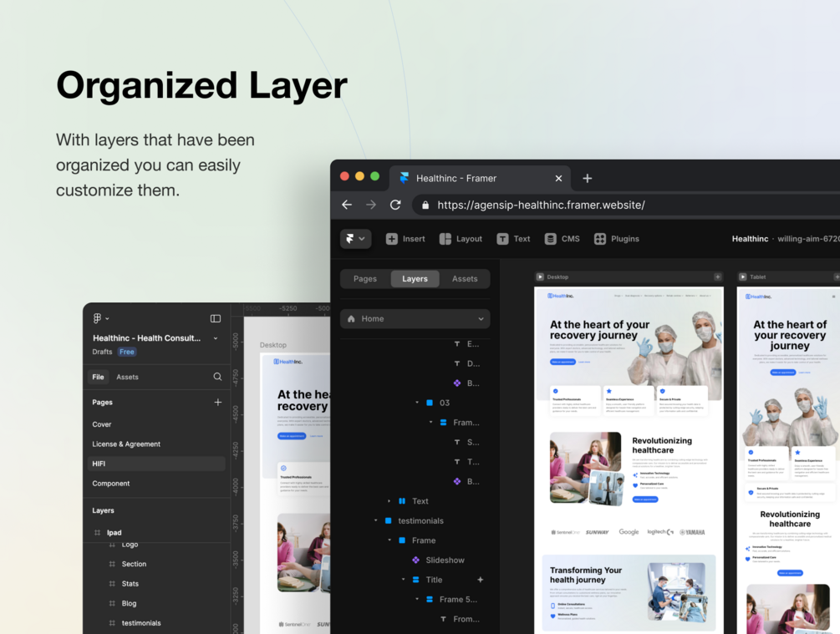Click Healthinc project name in Framer toolbar

click(750, 239)
